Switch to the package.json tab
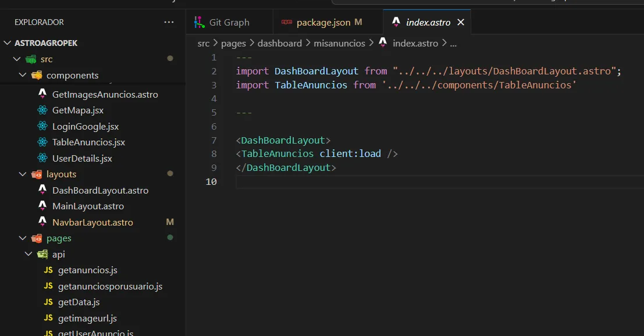The height and width of the screenshot is (336, 644). tap(328, 22)
